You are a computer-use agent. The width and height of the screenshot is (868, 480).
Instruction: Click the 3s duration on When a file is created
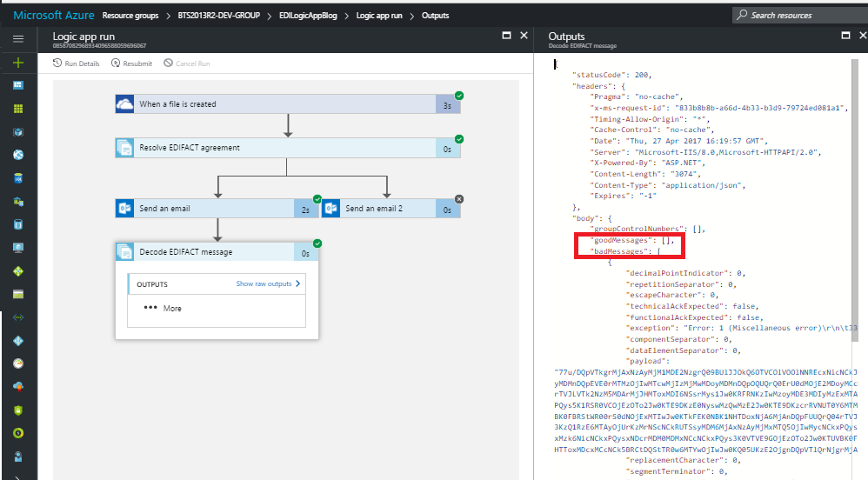[447, 105]
